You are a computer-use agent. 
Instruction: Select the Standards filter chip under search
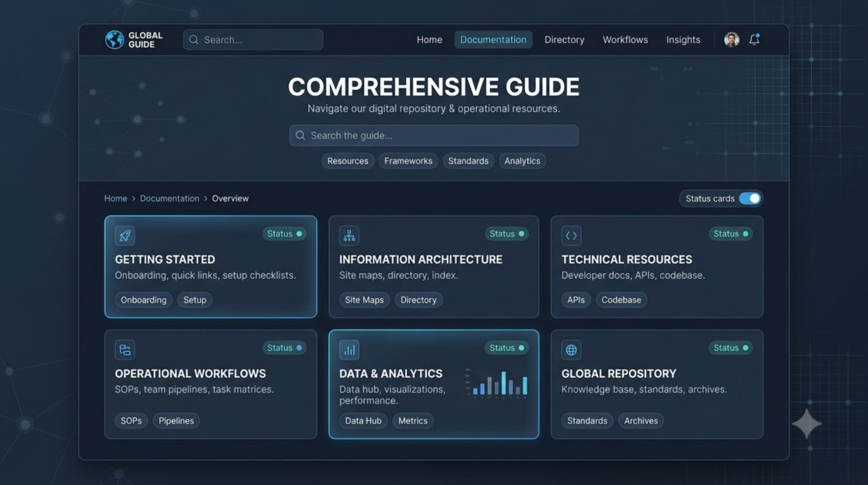click(469, 161)
